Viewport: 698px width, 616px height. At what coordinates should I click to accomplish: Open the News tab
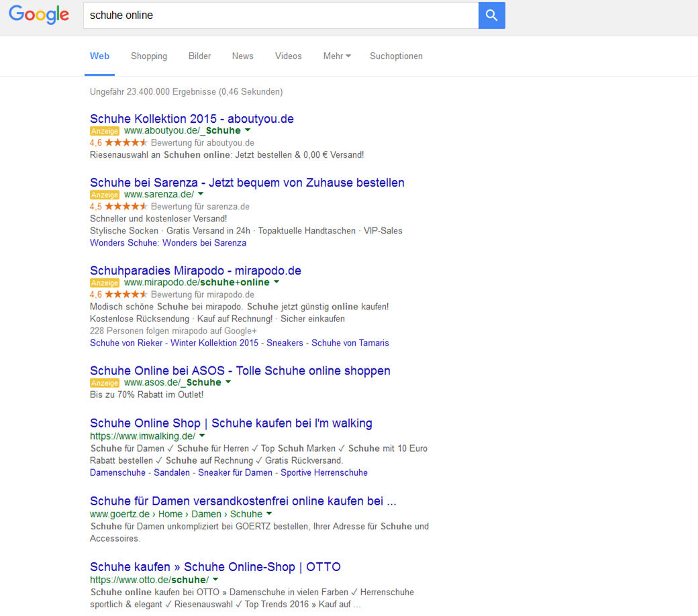pos(242,56)
